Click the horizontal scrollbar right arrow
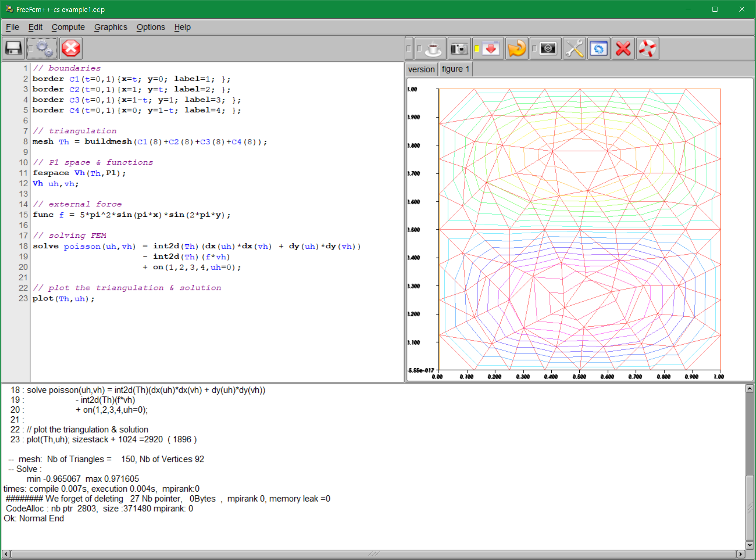This screenshot has width=756, height=560. (x=741, y=554)
